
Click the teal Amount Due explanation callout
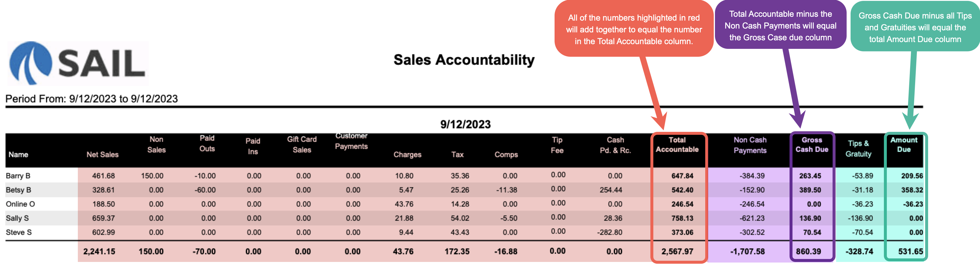(x=915, y=27)
